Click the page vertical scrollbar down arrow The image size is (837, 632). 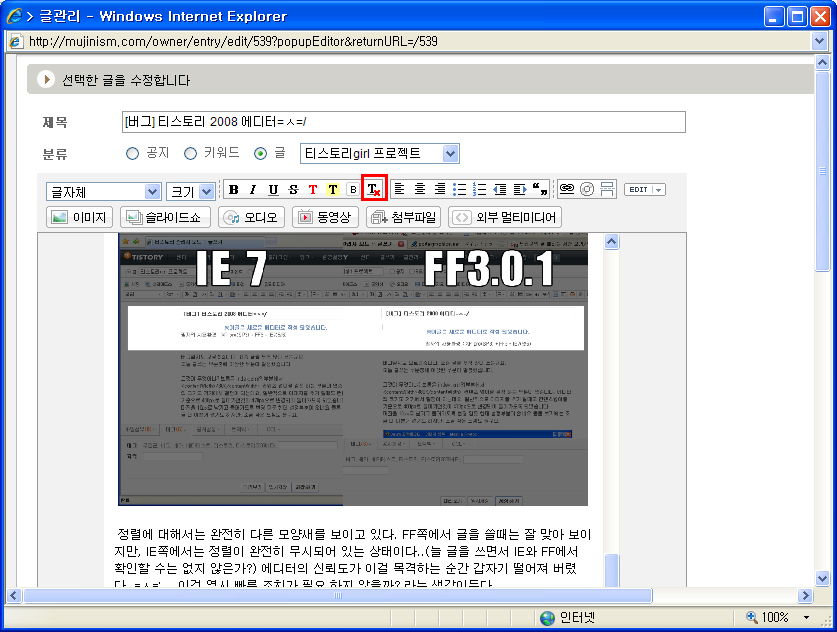pos(822,578)
